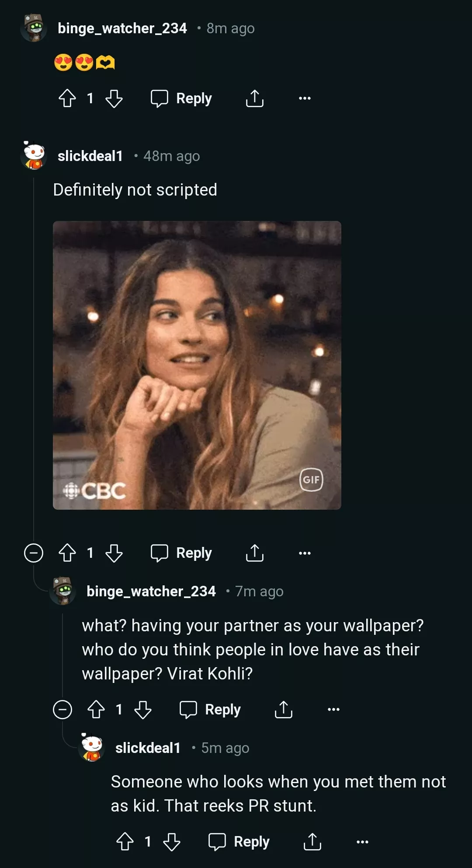
Task: Open more options for the wallpaper reply
Action: coord(333,710)
